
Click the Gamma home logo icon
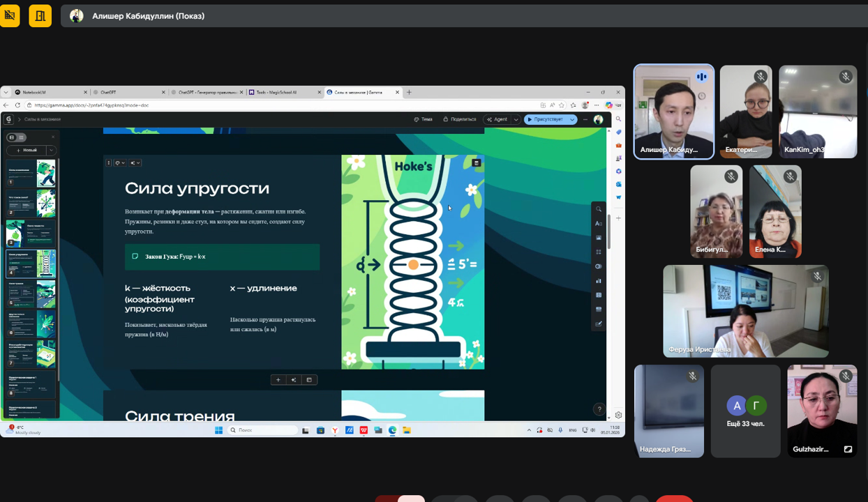[9, 119]
